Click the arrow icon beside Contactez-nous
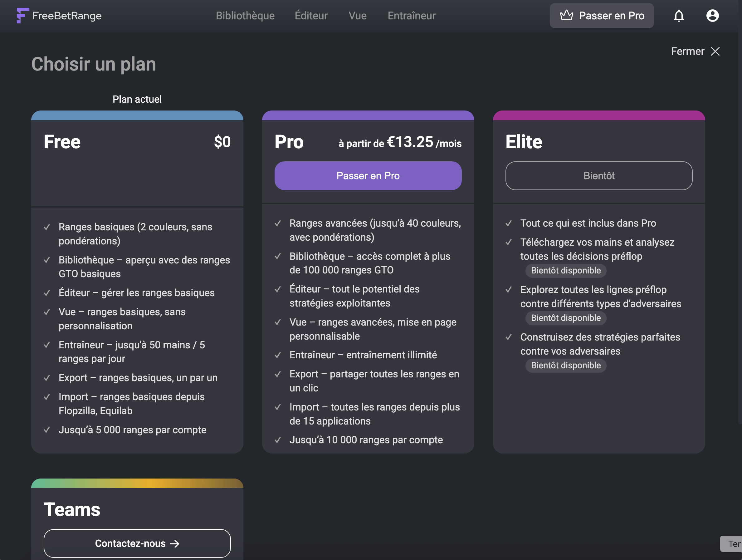 tap(175, 543)
